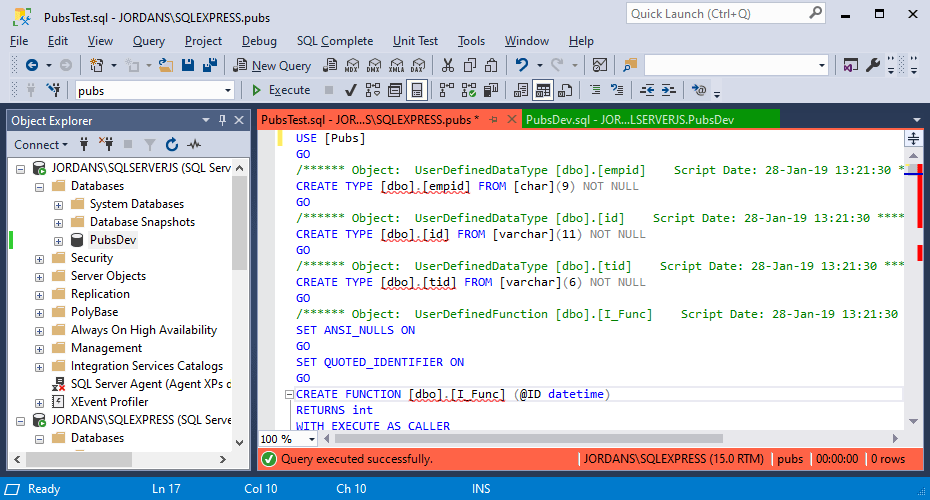
Task: Click the Copy icon in toolbar
Action: 470,65
